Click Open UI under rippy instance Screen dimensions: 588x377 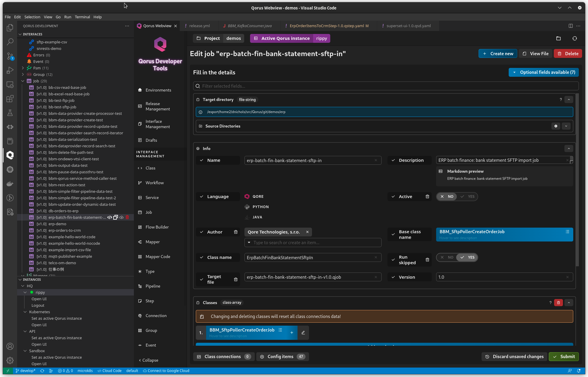[39, 299]
